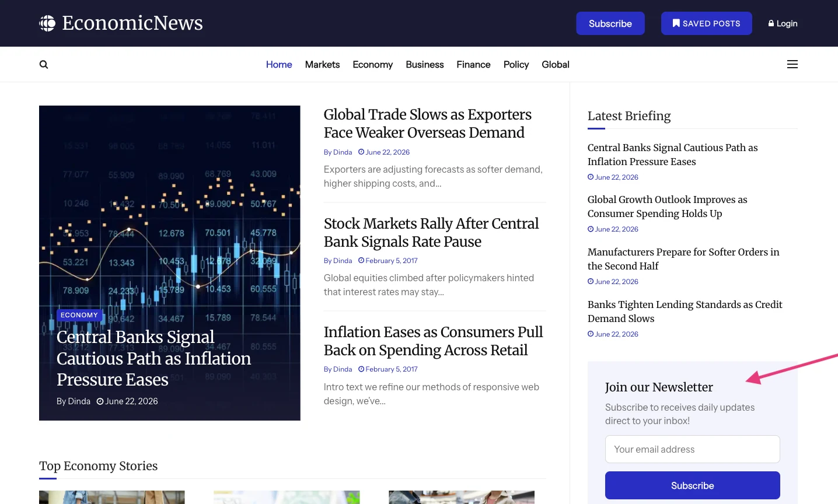Viewport: 838px width, 504px height.
Task: Open the Policy menu item
Action: 516,65
